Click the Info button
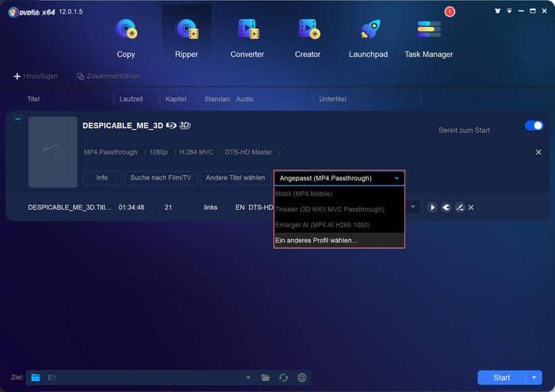This screenshot has width=555, height=392. [x=102, y=178]
